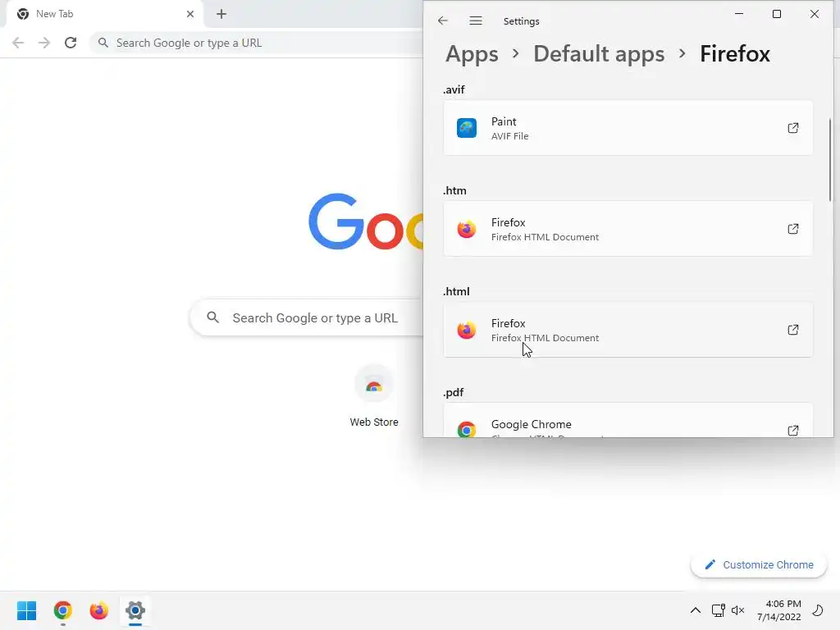Click the Paint app icon
This screenshot has height=630, width=840.
click(467, 128)
